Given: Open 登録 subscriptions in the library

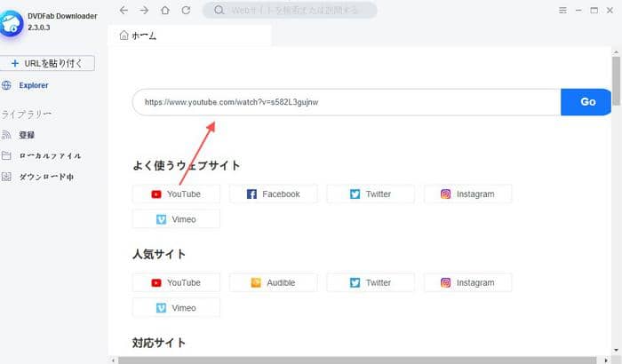Looking at the screenshot, I should click(x=27, y=135).
